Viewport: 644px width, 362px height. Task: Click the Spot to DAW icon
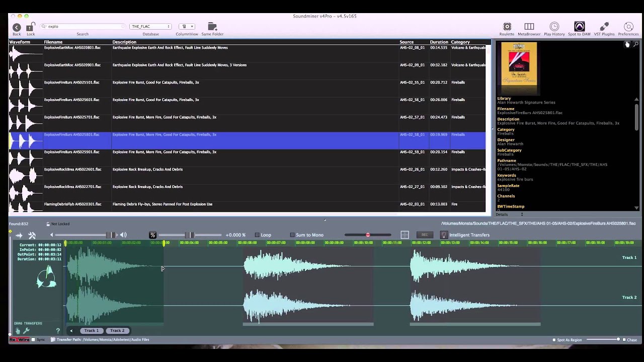[580, 27]
